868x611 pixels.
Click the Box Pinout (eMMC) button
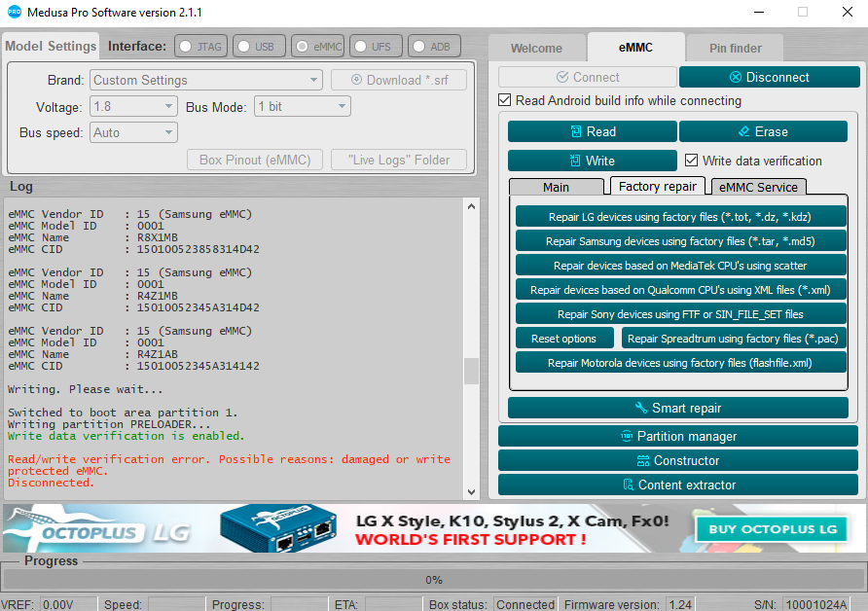click(255, 160)
